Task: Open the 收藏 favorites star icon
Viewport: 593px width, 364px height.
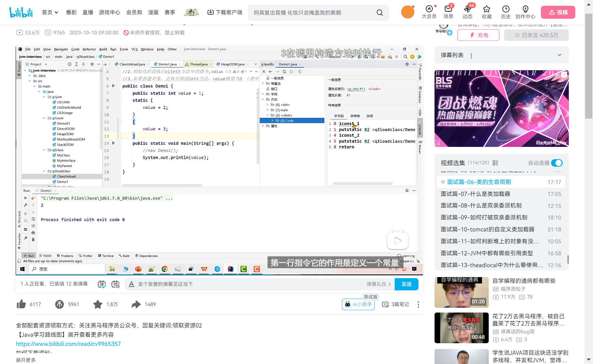Action: tap(487, 12)
